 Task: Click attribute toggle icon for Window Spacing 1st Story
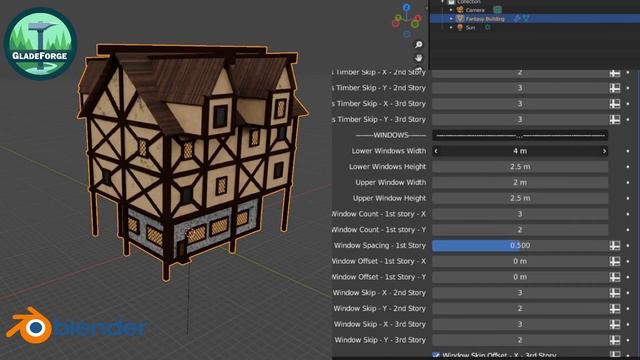tap(615, 245)
